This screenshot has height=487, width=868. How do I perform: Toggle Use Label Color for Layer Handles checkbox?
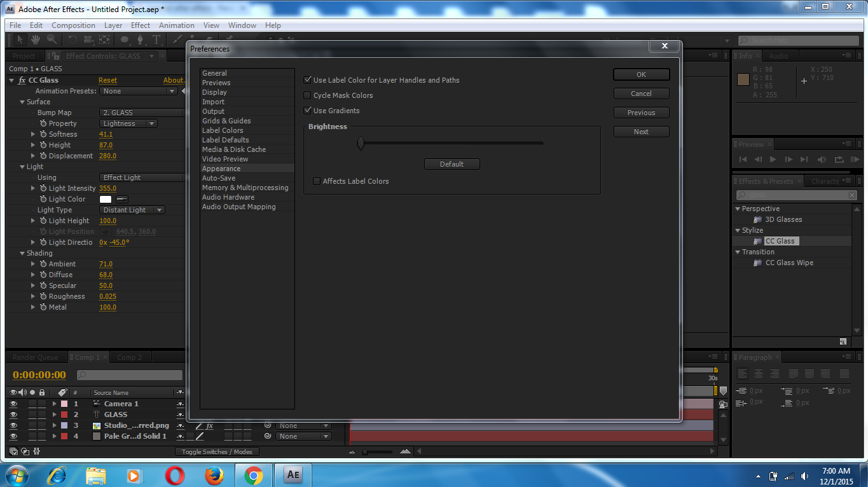[x=308, y=80]
